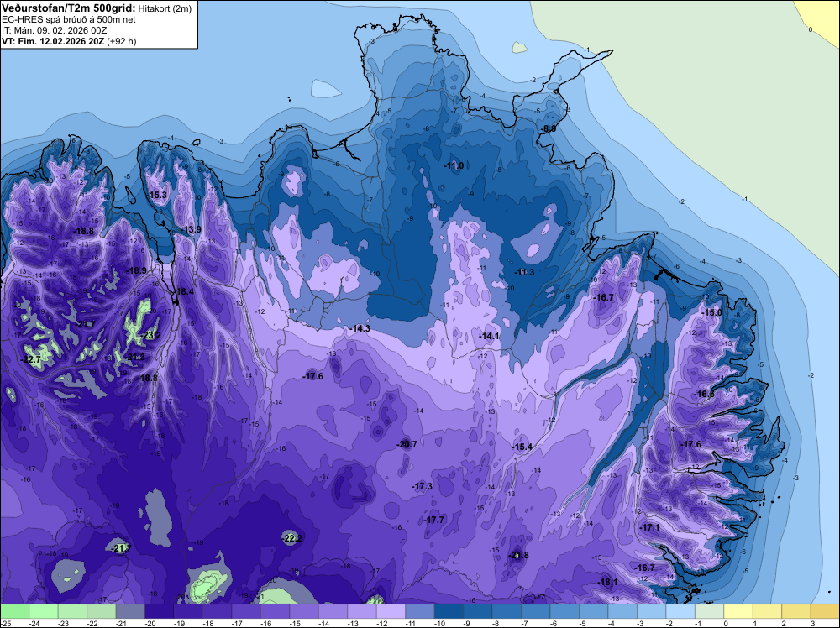840x628 pixels.
Task: Click the -11.3 temperature label
Action: [524, 272]
